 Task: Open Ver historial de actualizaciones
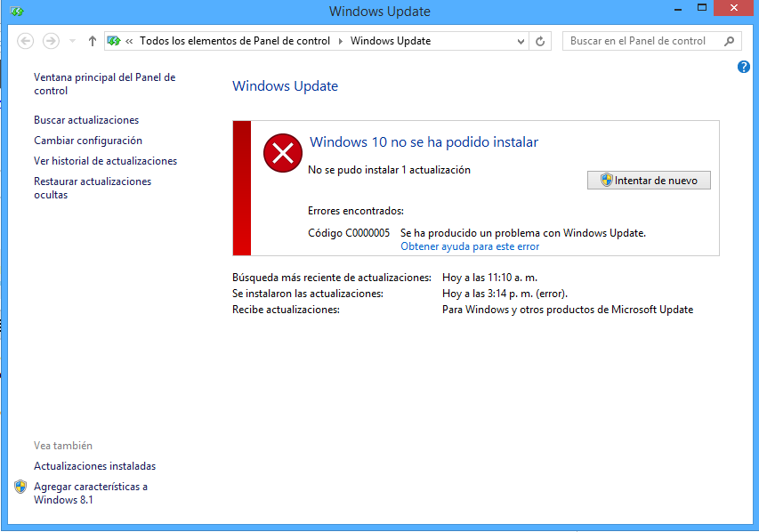coord(106,161)
